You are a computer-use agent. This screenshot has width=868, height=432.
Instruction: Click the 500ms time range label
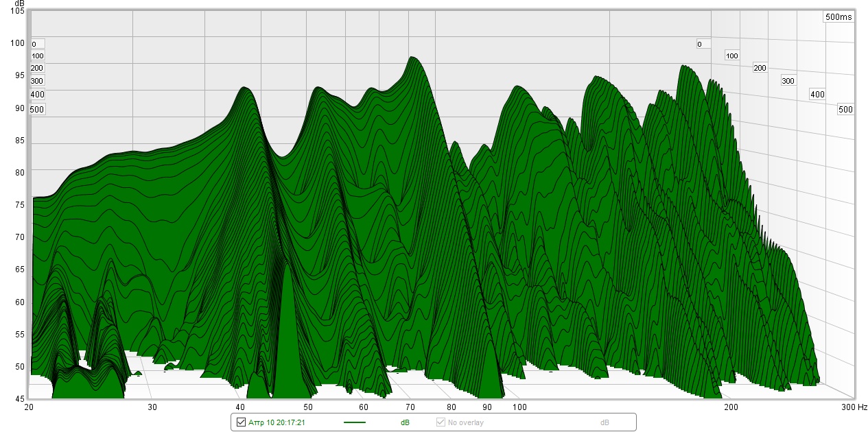pos(839,17)
